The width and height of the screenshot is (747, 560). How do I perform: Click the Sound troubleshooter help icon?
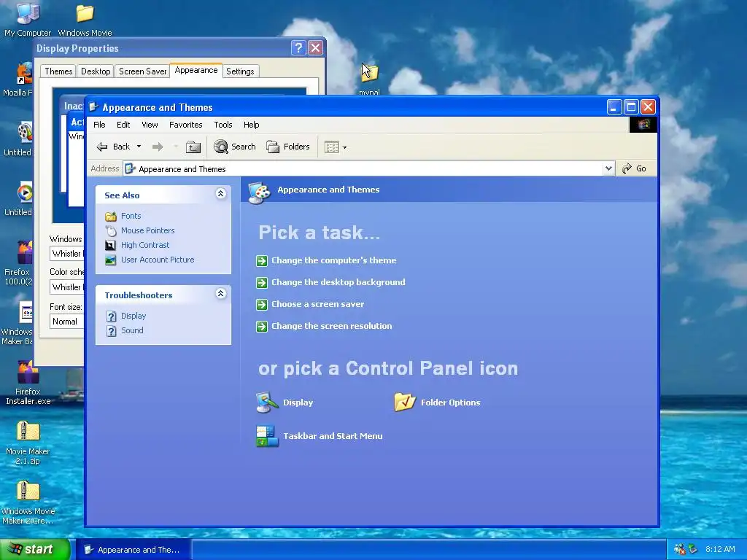coord(111,331)
